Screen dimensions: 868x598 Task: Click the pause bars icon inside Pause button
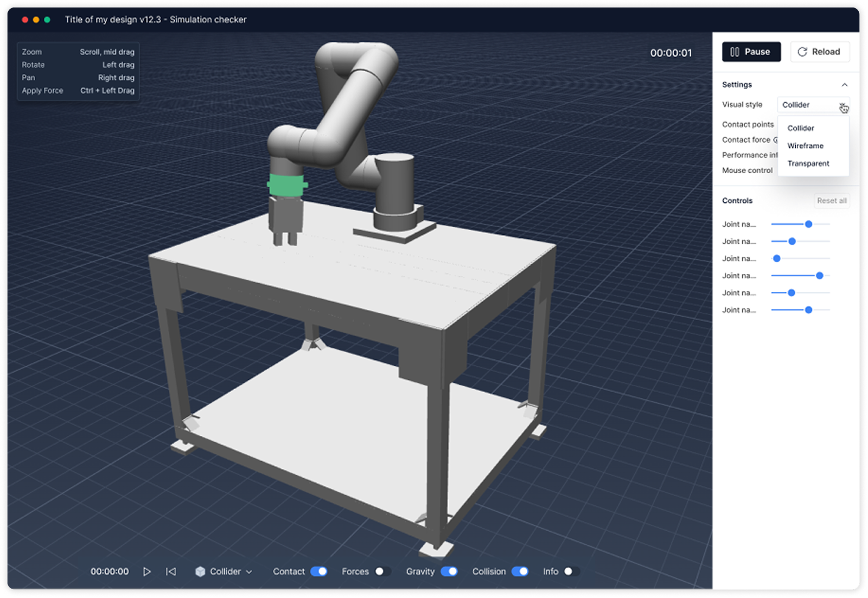coord(736,52)
